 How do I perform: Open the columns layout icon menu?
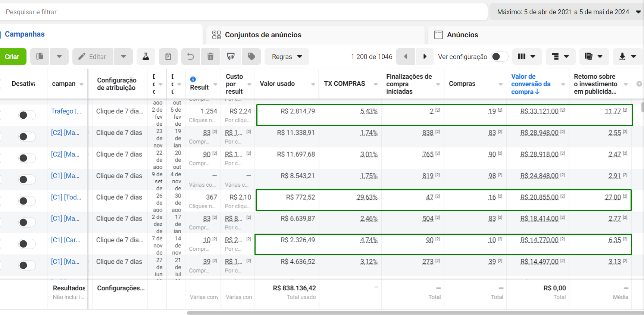tap(527, 56)
